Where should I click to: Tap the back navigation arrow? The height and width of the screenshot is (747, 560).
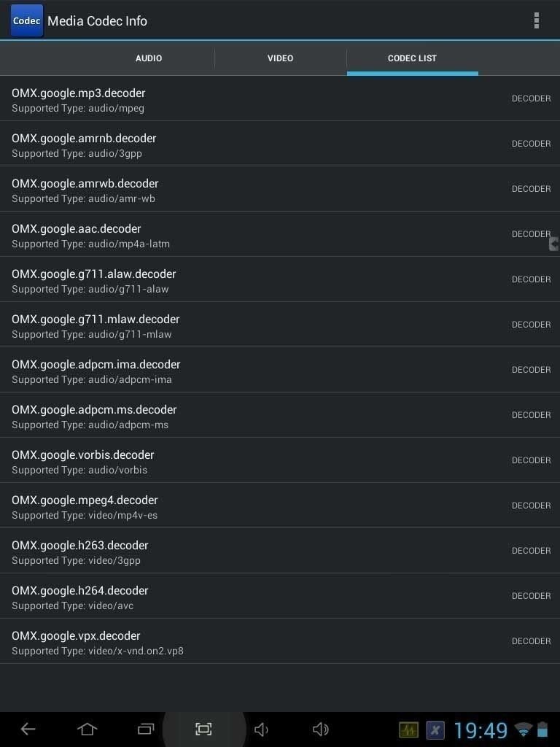(x=28, y=729)
